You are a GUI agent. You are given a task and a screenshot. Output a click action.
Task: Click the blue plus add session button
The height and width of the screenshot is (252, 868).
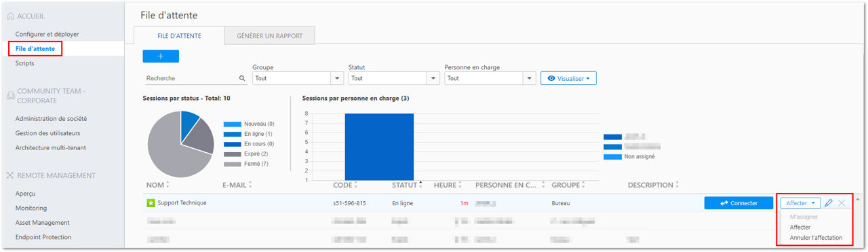pyautogui.click(x=161, y=56)
